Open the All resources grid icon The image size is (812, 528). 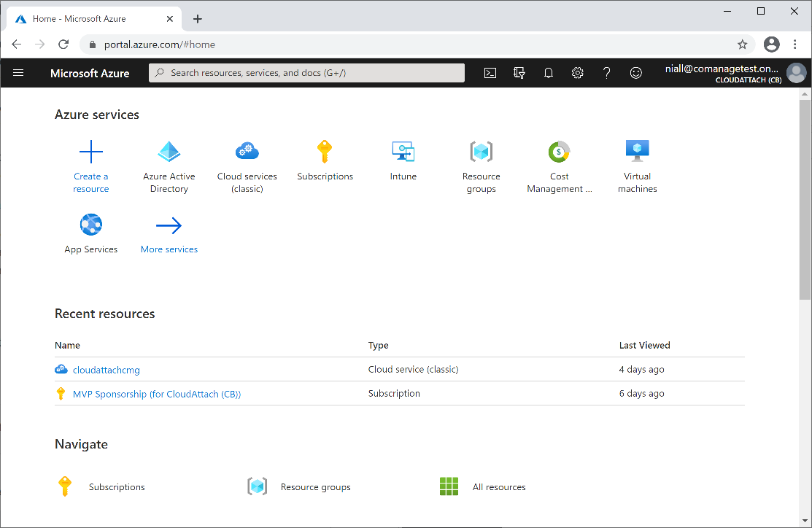(449, 486)
